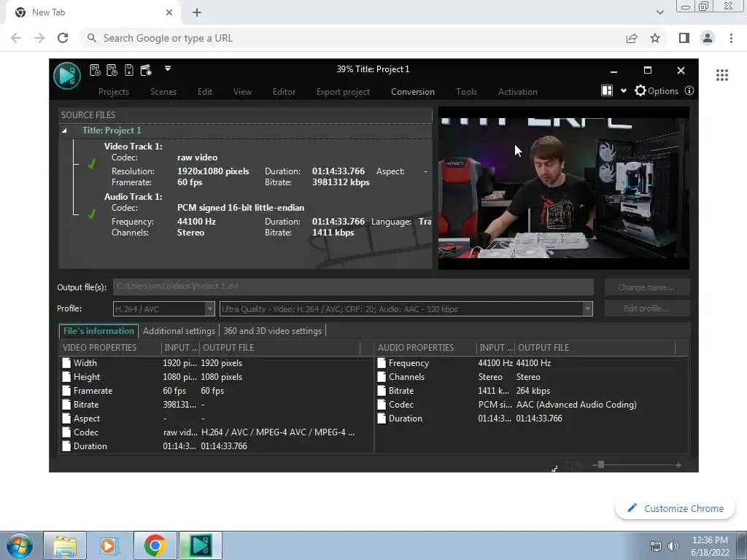Select the Conversion tab
This screenshot has width=747, height=560.
(x=413, y=92)
